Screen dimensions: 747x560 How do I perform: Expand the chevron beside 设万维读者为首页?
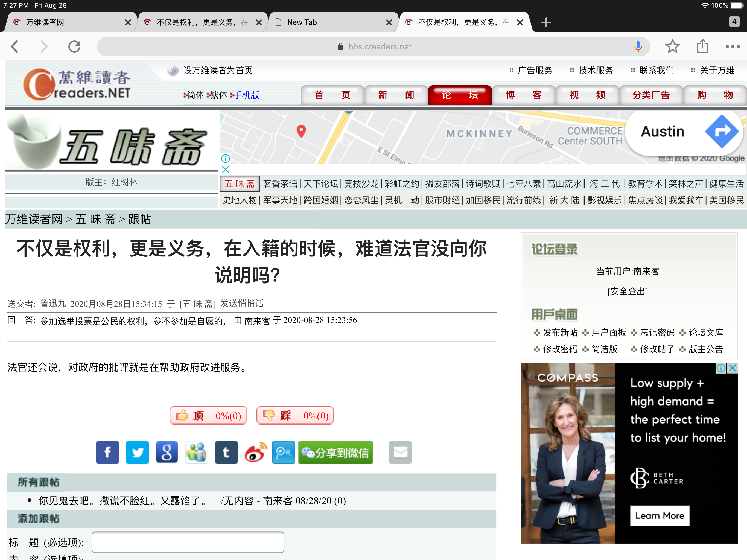[x=173, y=71]
